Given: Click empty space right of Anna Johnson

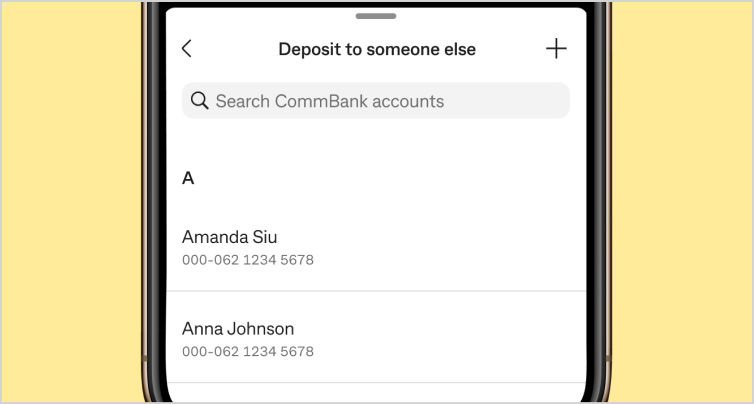Looking at the screenshot, I should pyautogui.click(x=460, y=338).
